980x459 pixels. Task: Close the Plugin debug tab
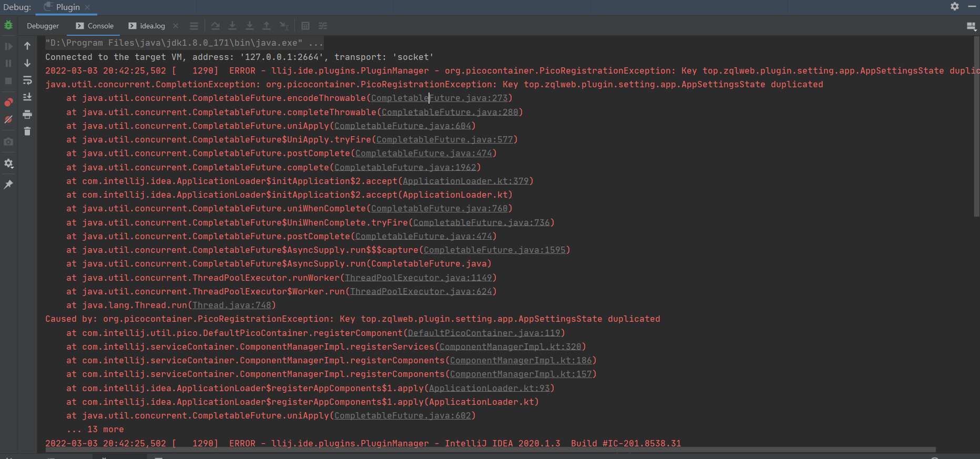pos(87,7)
